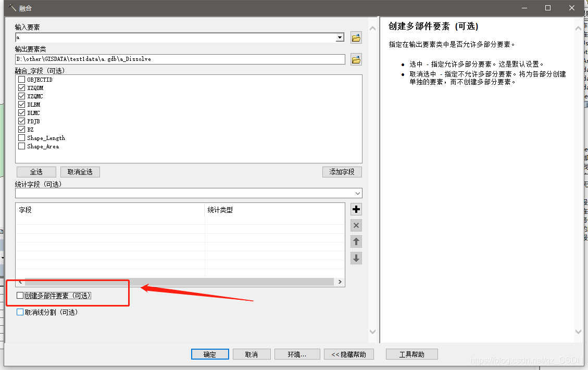The image size is (588, 370).
Task: Move statistics row up arrow icon
Action: point(356,242)
